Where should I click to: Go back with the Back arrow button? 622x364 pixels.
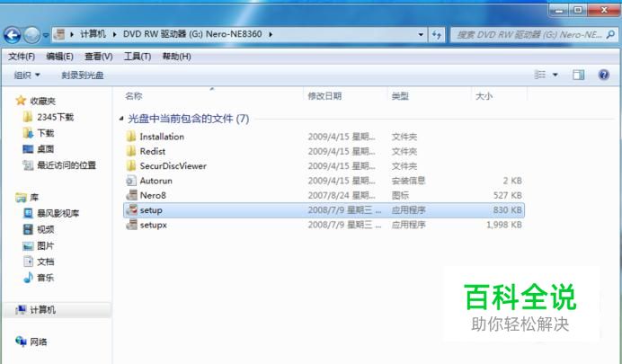[x=13, y=35]
